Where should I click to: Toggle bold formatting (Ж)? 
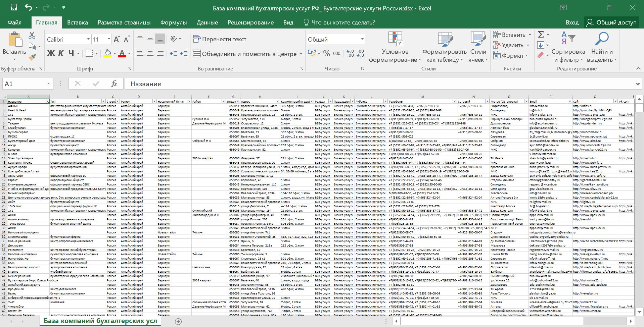51,53
